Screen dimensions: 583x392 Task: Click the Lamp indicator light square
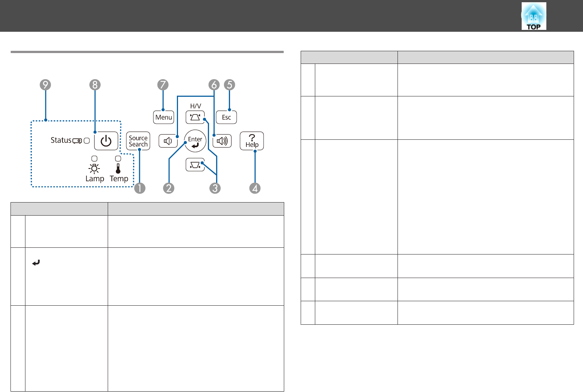pos(94,159)
